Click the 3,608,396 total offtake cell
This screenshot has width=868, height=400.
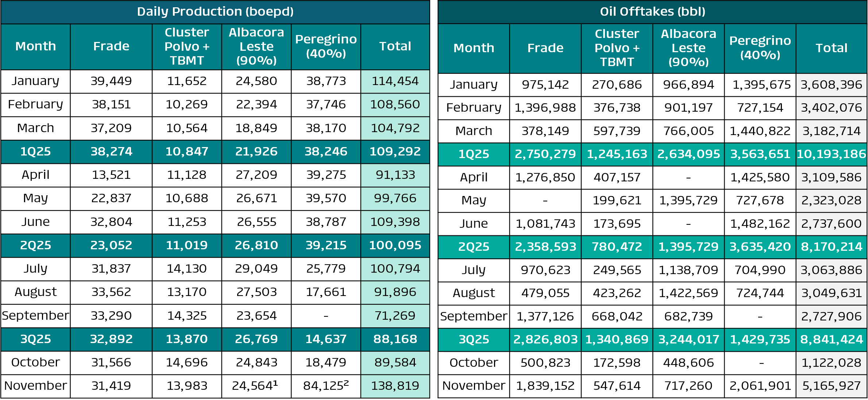pyautogui.click(x=832, y=85)
